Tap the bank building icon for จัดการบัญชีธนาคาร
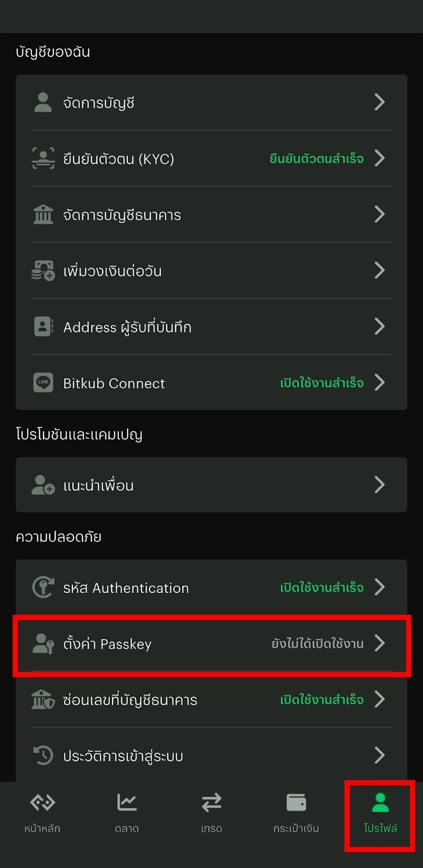423x868 pixels. (43, 215)
